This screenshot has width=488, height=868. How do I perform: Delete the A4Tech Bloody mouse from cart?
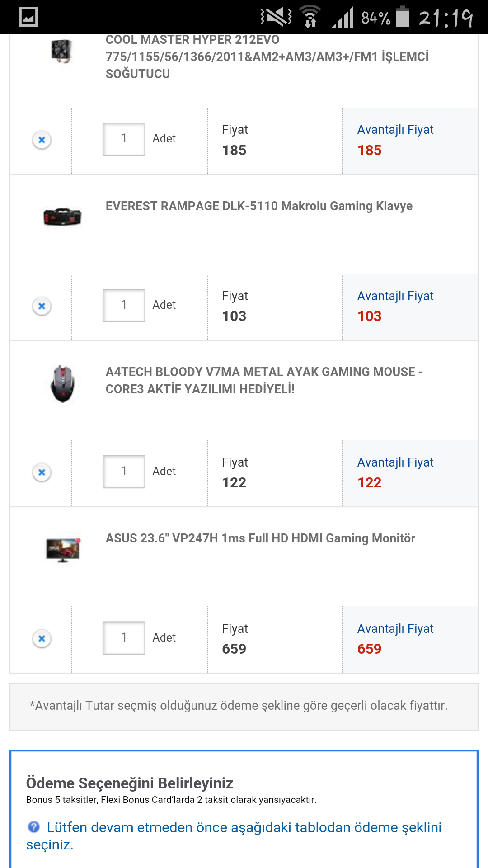tap(42, 472)
